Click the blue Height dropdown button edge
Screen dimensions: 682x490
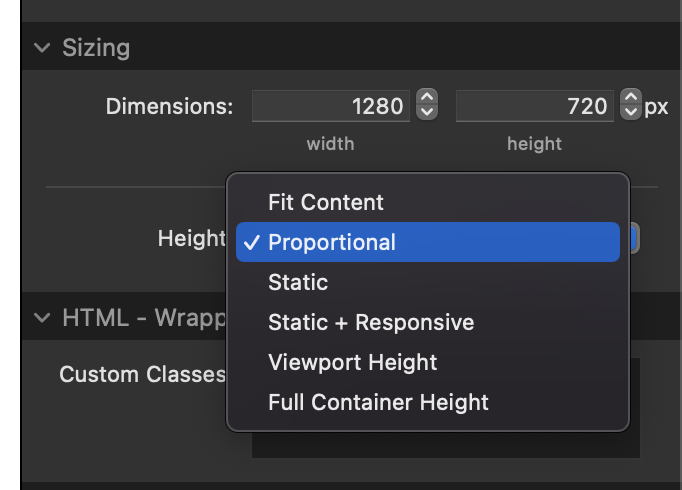(x=634, y=239)
